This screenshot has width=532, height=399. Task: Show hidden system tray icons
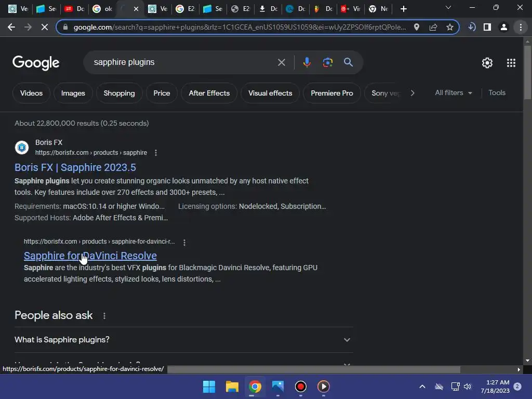[422, 387]
